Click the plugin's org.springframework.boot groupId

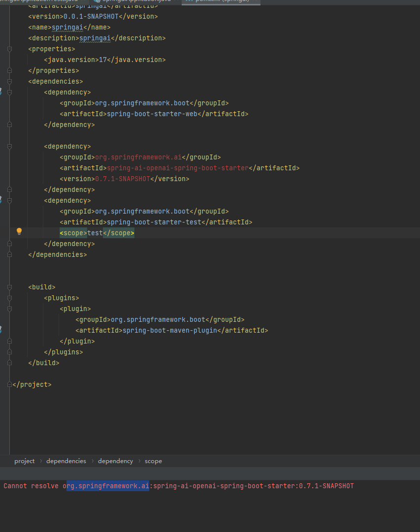point(158,319)
